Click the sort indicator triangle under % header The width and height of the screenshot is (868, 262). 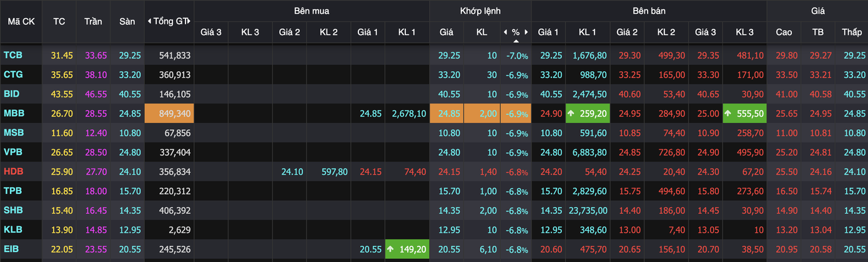pyautogui.click(x=516, y=41)
